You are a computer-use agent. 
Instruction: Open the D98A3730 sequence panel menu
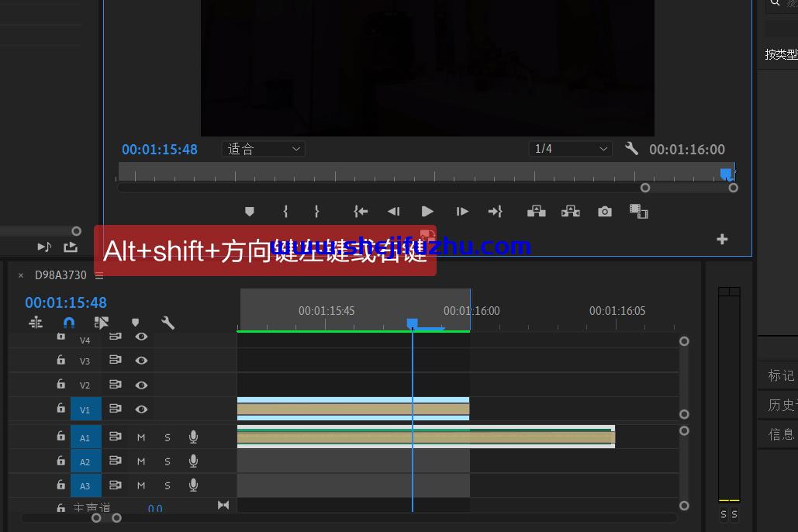pos(99,275)
